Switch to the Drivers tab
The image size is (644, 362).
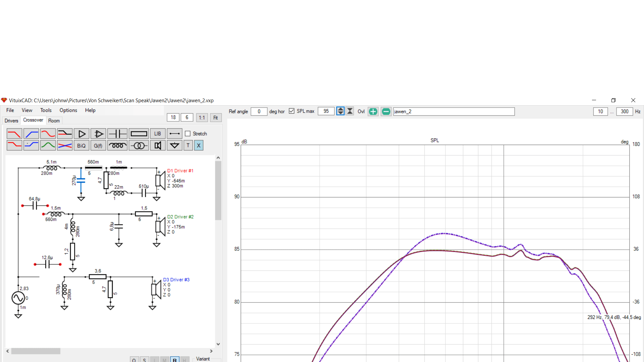pos(11,121)
